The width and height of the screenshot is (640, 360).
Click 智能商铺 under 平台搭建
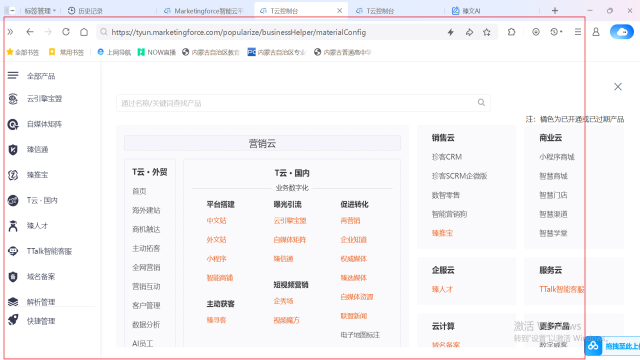(x=220, y=278)
